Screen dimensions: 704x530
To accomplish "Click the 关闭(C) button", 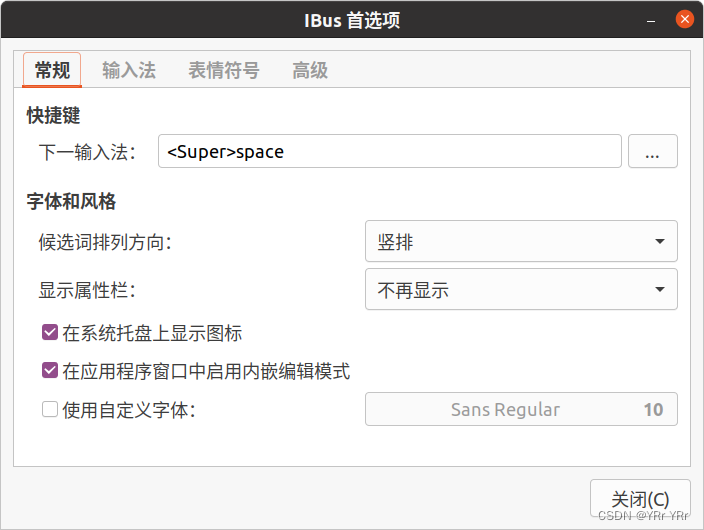I will pos(640,499).
